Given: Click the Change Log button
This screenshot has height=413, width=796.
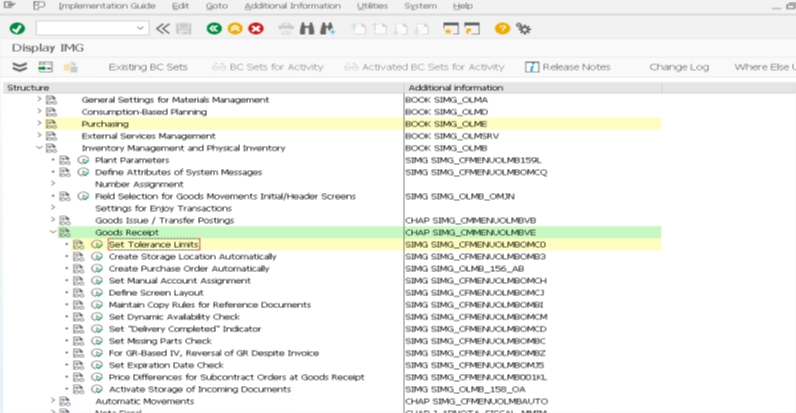Looking at the screenshot, I should [x=679, y=67].
